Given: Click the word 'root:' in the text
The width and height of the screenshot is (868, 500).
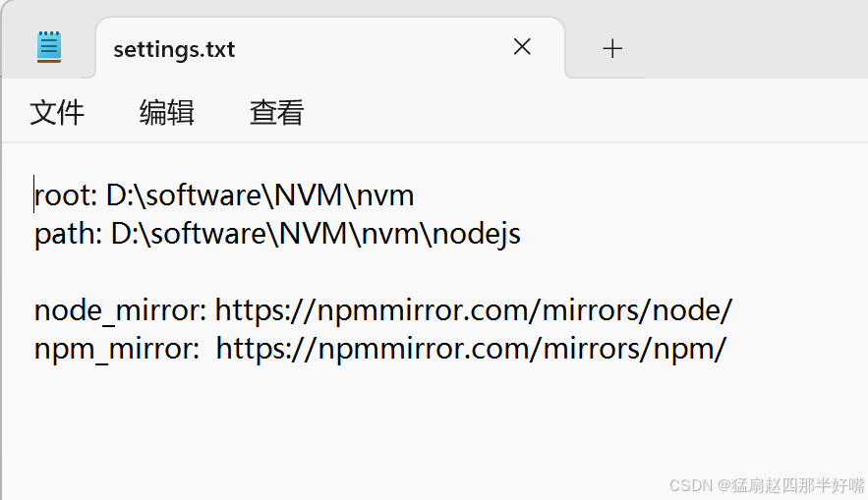Looking at the screenshot, I should point(66,195).
